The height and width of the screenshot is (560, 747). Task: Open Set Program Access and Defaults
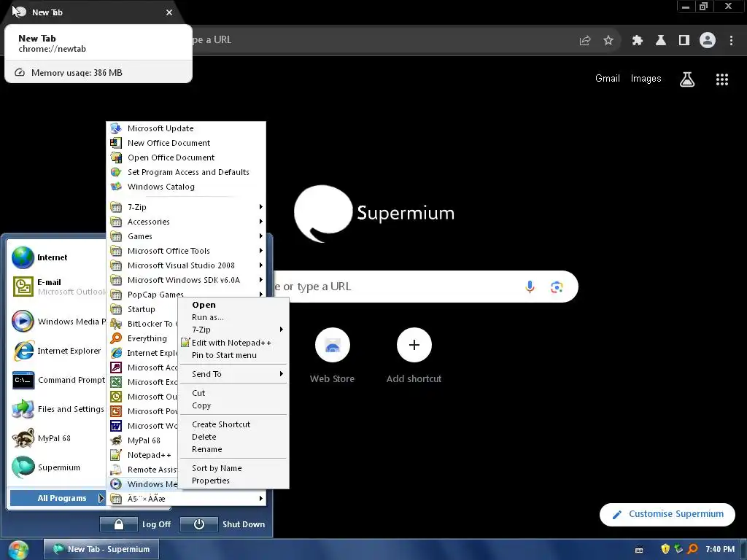[x=186, y=172]
